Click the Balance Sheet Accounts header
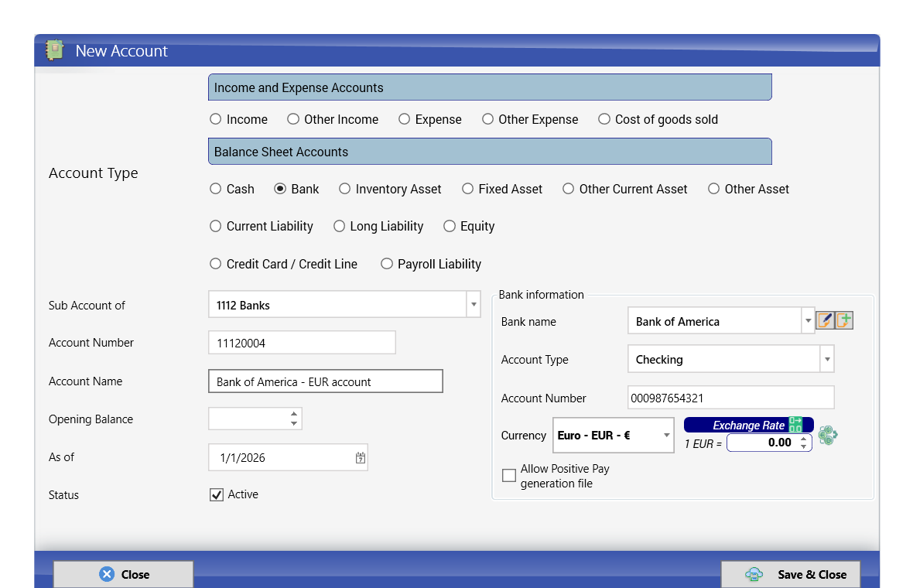The image size is (913, 588). pyautogui.click(x=490, y=152)
